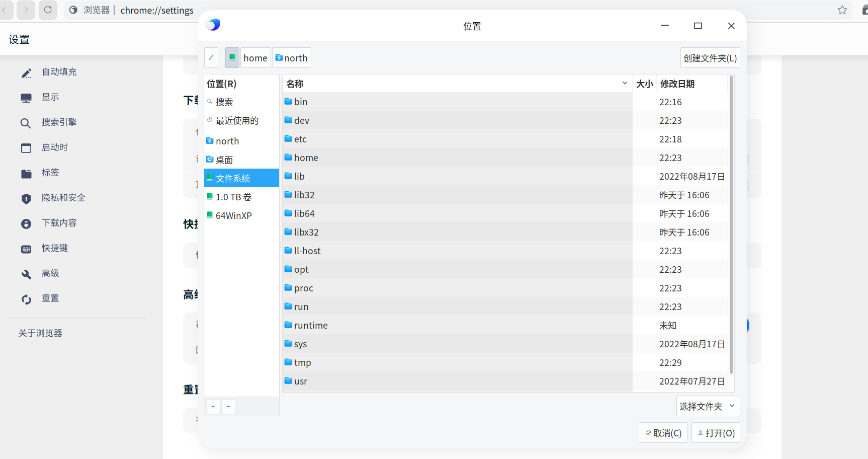Image resolution: width=868 pixels, height=459 pixels.
Task: Click the 1.0 TB volume drive icon
Action: 210,196
